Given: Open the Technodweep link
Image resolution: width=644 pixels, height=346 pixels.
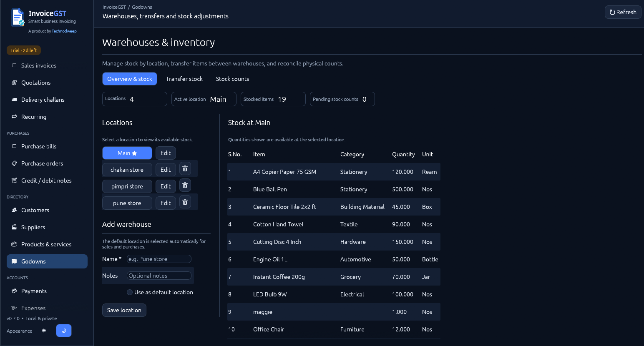Looking at the screenshot, I should (64, 31).
